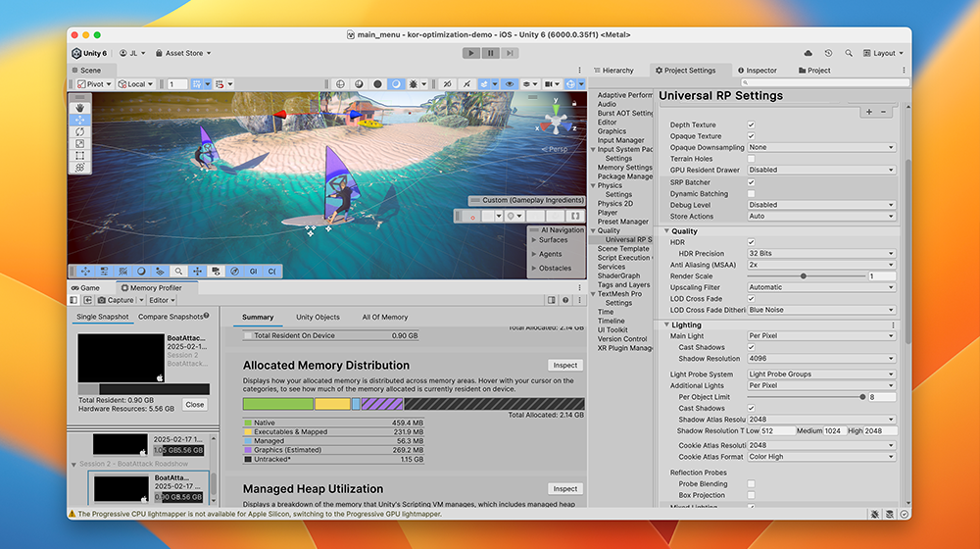The image size is (980, 549).
Task: Enable Probe Blending checkbox
Action: tap(752, 484)
